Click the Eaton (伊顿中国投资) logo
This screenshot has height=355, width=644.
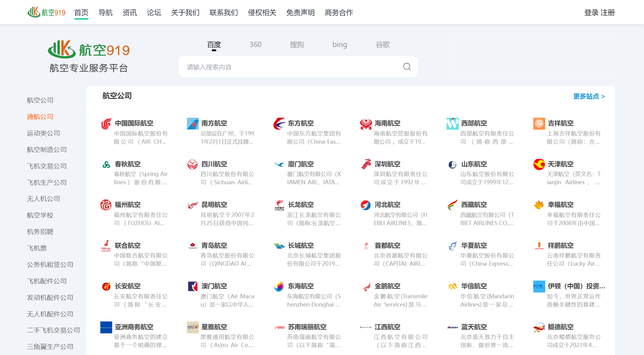click(x=539, y=286)
